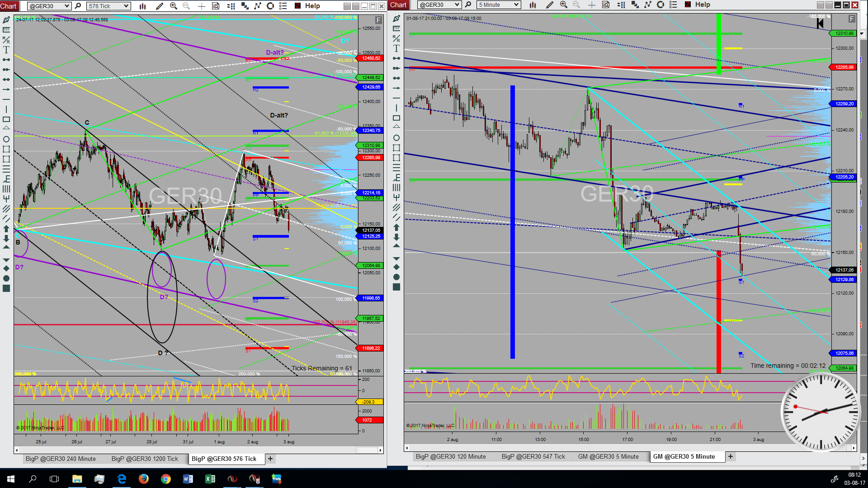Switch to BigP @GER30 240 Minute tab
The width and height of the screenshot is (868, 488).
(61, 459)
